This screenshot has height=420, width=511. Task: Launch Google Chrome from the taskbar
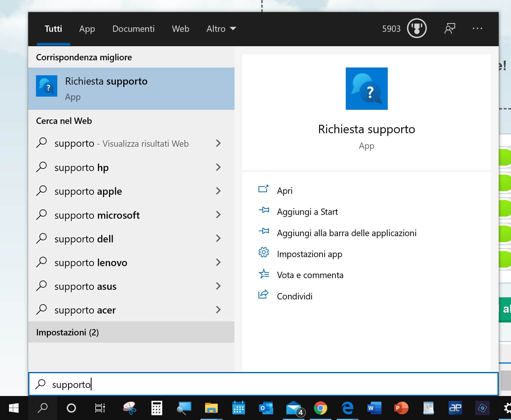pos(320,408)
